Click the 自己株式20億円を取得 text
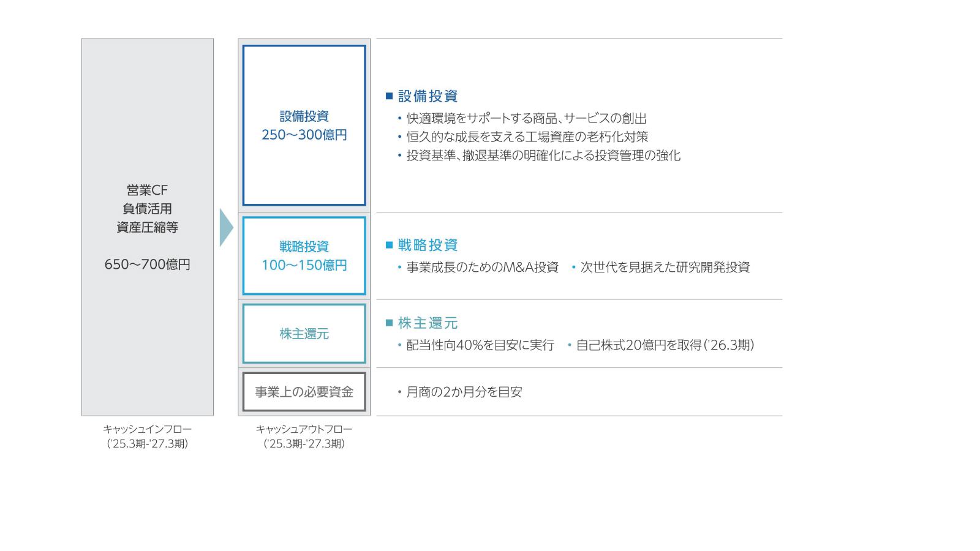The height and width of the screenshot is (551, 980). (x=665, y=345)
